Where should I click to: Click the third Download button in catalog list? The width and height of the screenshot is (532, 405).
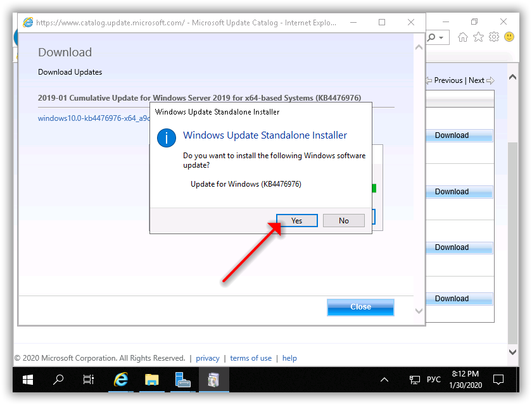(x=459, y=247)
